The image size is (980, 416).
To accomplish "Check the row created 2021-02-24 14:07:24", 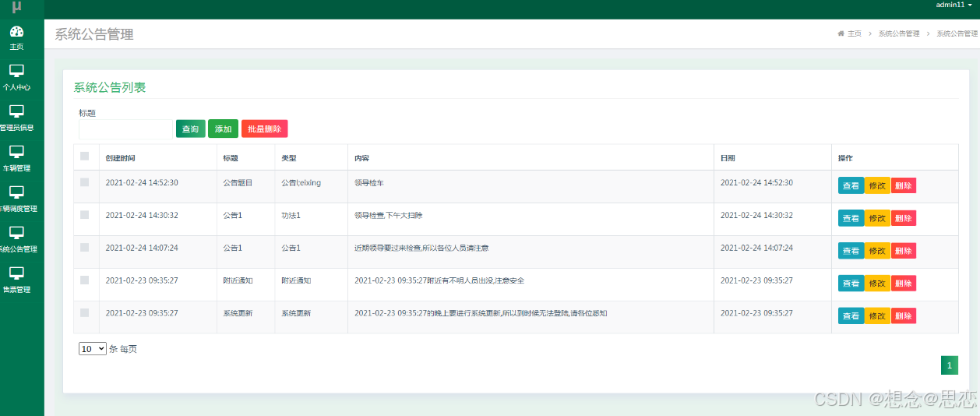I will point(85,248).
